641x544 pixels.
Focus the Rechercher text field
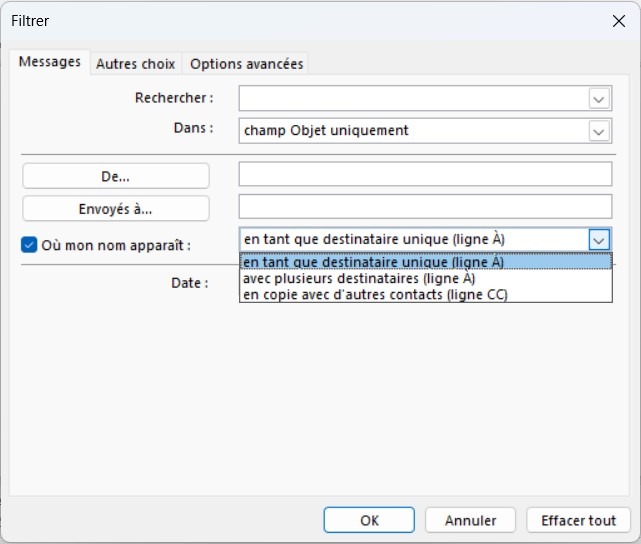(414, 99)
